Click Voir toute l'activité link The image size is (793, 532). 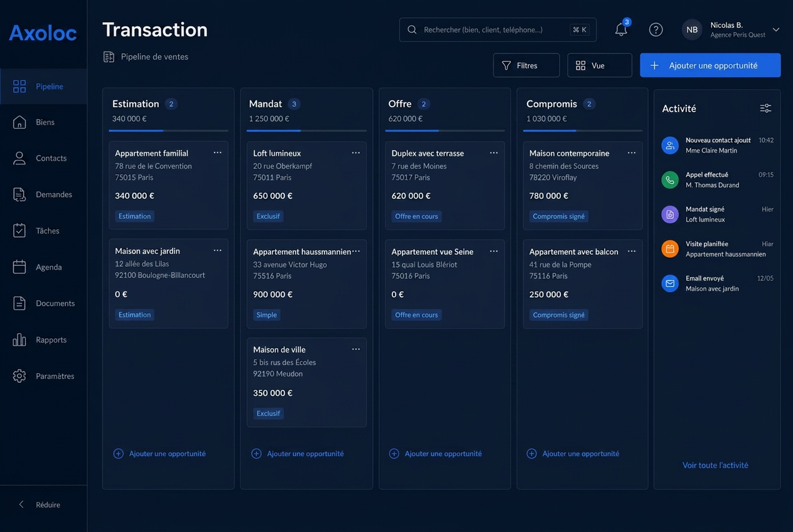(715, 465)
